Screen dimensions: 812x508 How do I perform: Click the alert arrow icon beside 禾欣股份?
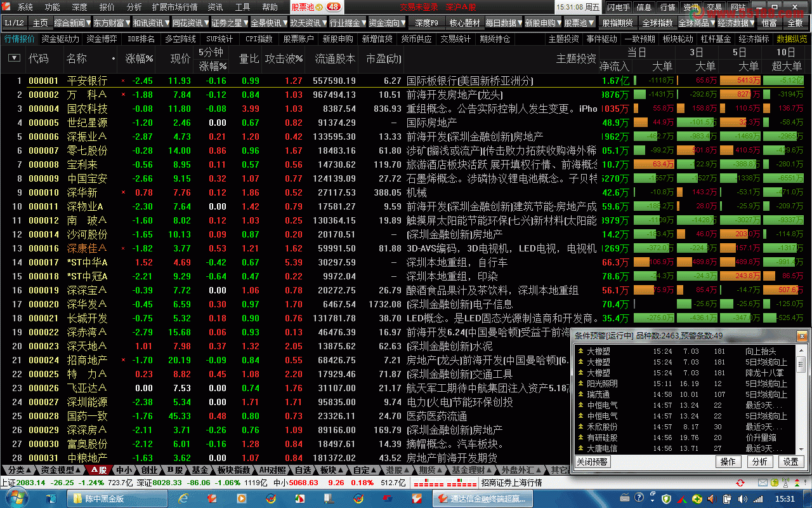tap(580, 426)
